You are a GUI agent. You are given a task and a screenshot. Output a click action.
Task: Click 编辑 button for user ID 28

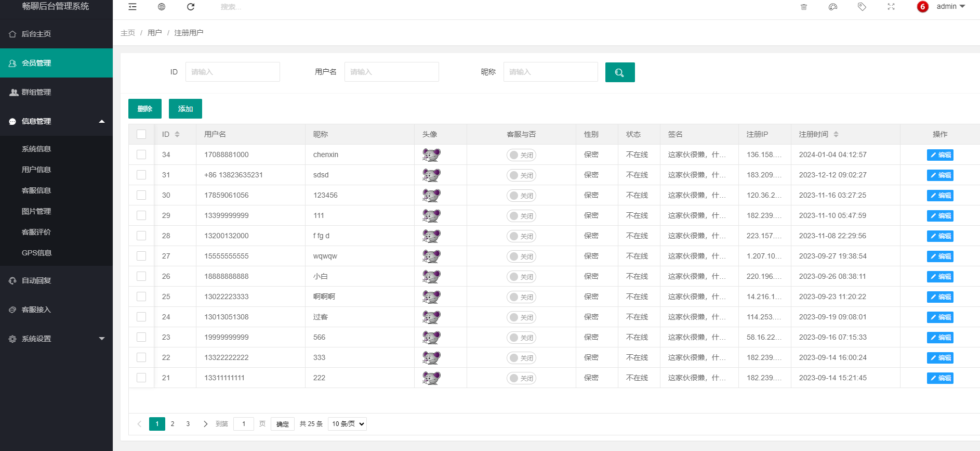[x=940, y=236]
